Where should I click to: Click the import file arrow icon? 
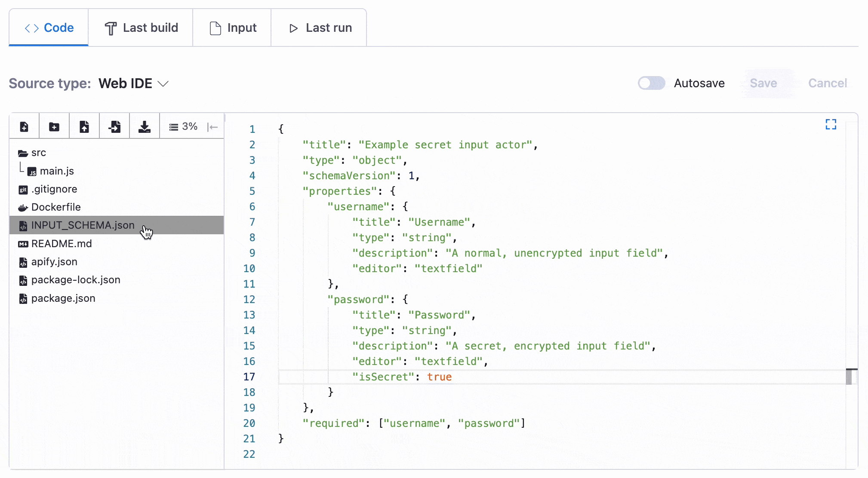pos(114,127)
